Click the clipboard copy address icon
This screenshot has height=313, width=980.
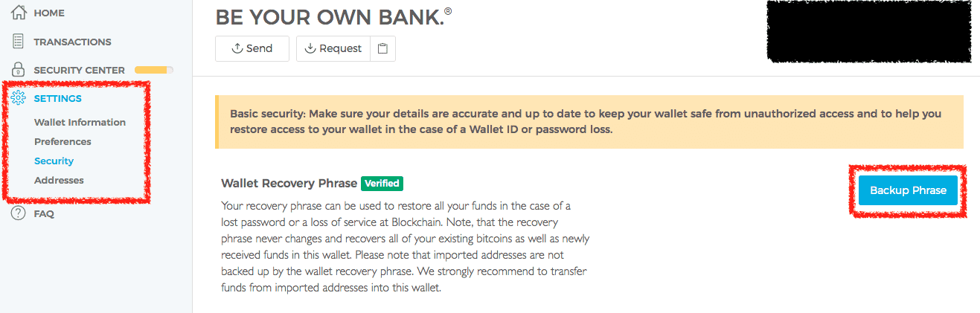382,48
